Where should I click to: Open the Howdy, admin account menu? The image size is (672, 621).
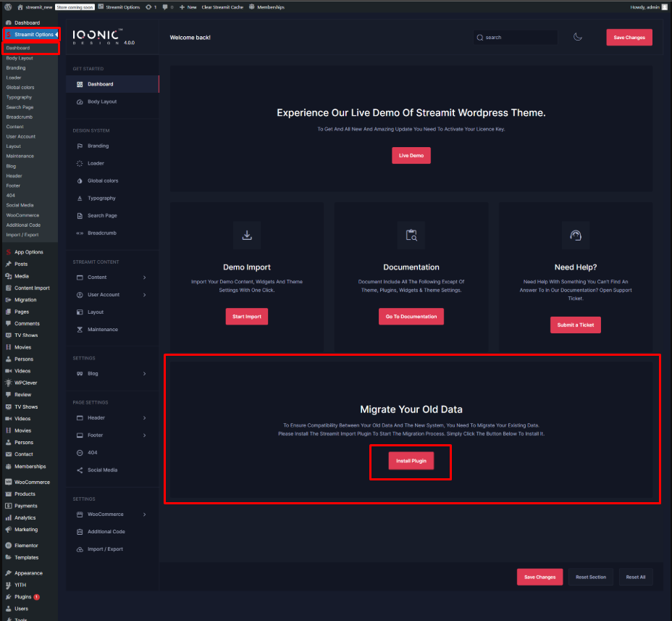pyautogui.click(x=647, y=7)
